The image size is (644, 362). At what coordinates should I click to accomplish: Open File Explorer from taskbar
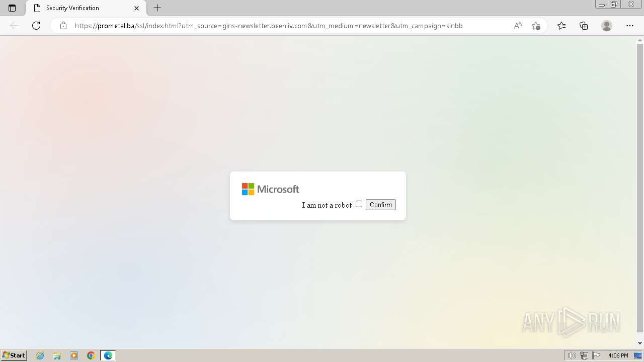pyautogui.click(x=57, y=355)
